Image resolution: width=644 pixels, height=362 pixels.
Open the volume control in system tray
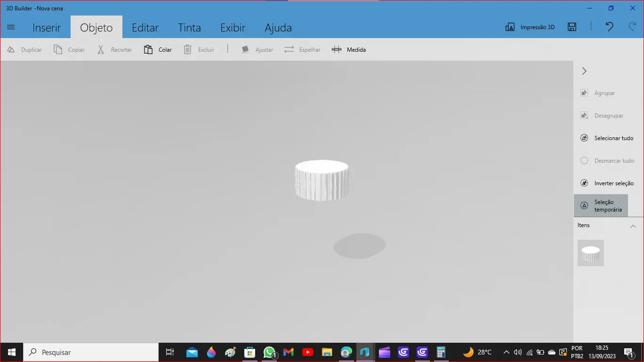tap(518, 352)
